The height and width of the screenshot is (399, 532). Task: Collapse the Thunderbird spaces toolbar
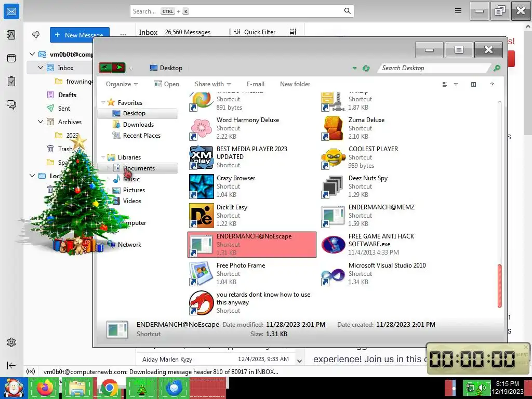point(11,365)
